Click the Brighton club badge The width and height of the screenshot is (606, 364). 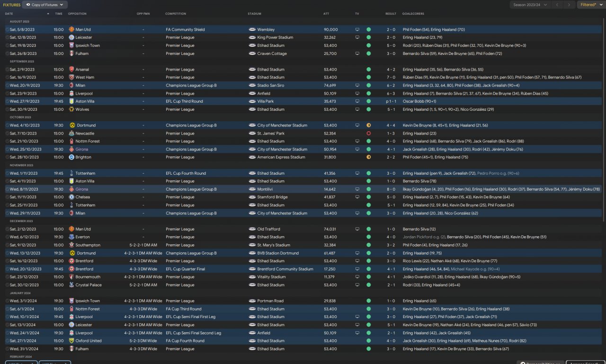(x=71, y=157)
